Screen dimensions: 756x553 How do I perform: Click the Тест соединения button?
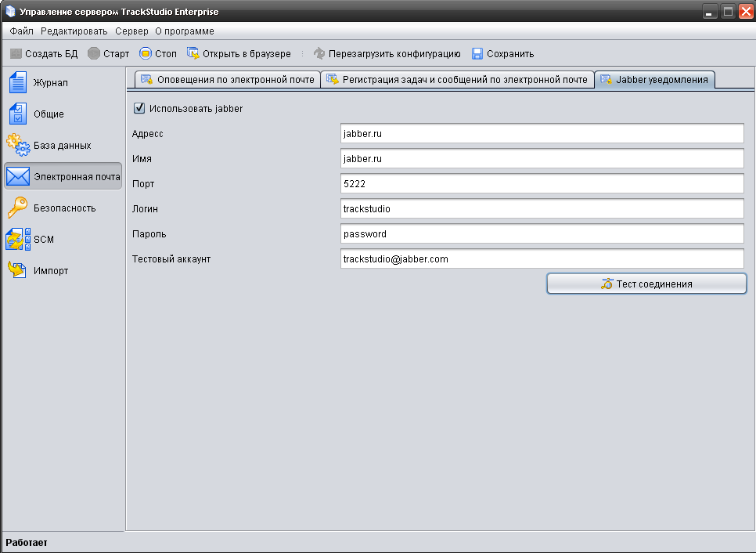[x=646, y=284]
